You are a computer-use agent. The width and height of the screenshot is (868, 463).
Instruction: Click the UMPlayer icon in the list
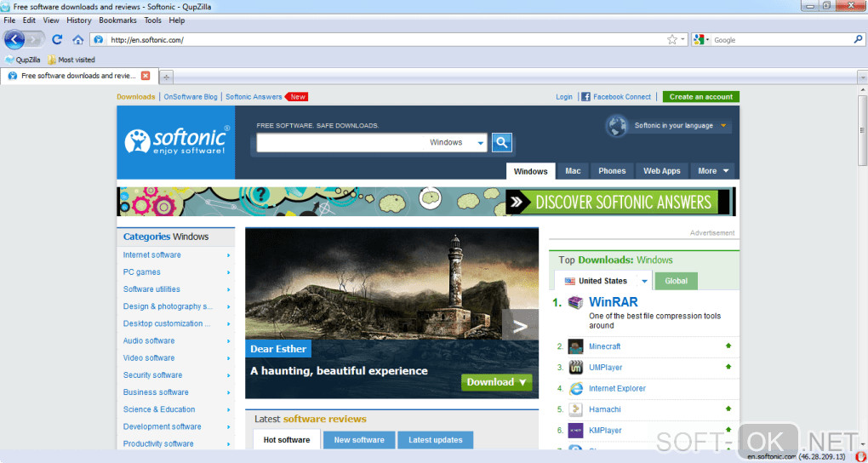[x=576, y=368]
